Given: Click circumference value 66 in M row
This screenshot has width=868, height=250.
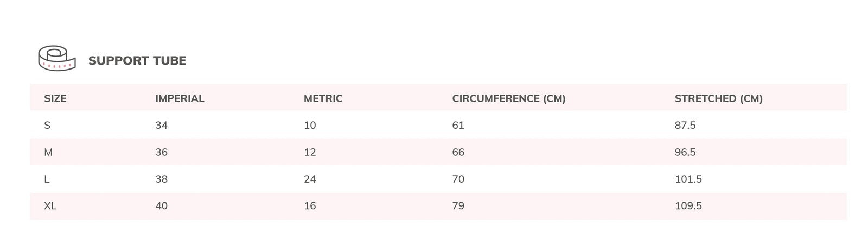Looking at the screenshot, I should [x=458, y=152].
